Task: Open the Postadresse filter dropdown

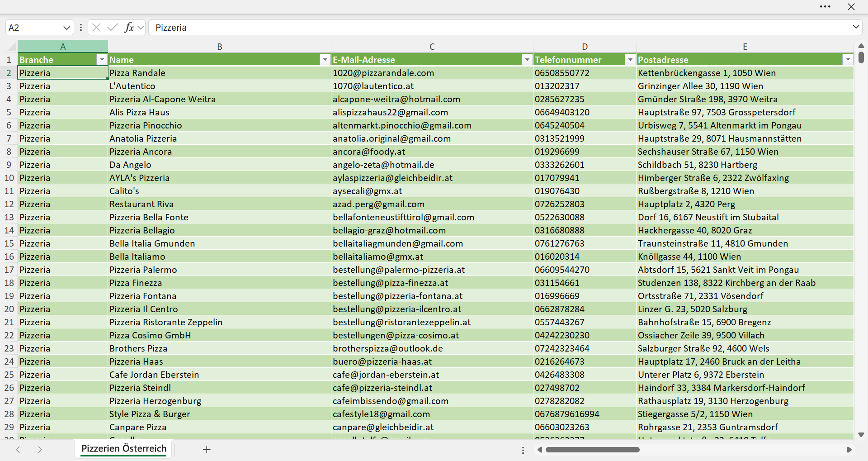Action: (848, 60)
